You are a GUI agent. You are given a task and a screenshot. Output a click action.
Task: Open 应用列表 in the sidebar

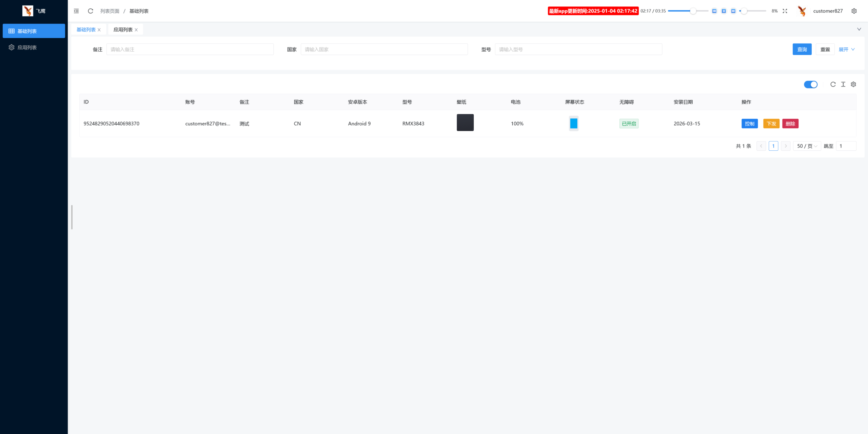[27, 48]
